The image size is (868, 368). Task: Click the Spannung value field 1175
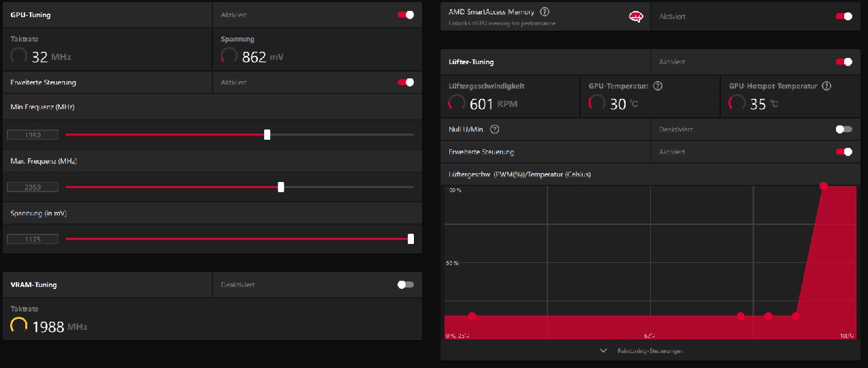33,239
